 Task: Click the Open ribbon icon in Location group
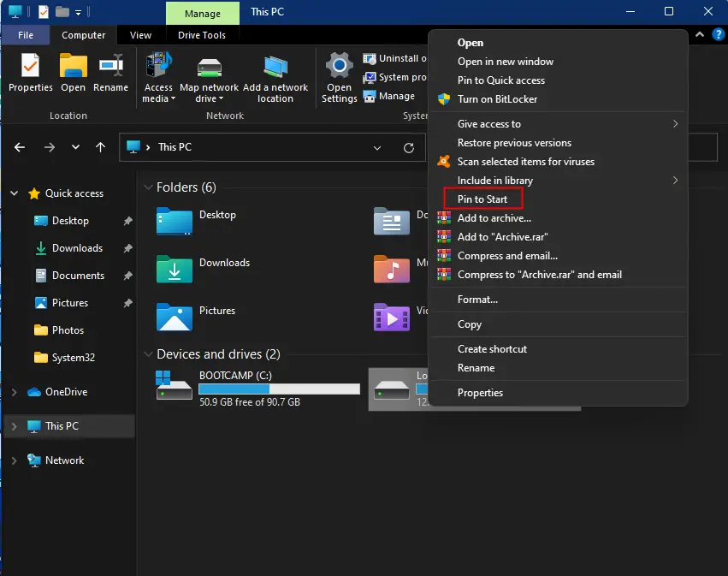(x=74, y=73)
